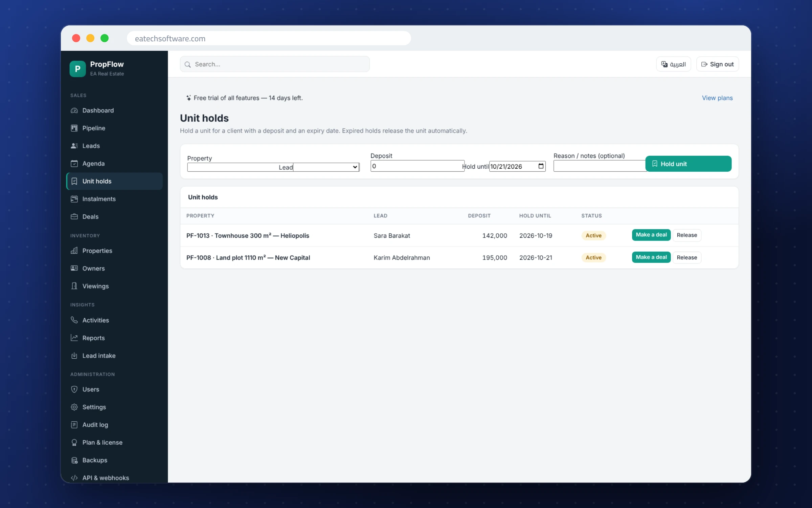Open Dashboard from sidebar icon

74,110
